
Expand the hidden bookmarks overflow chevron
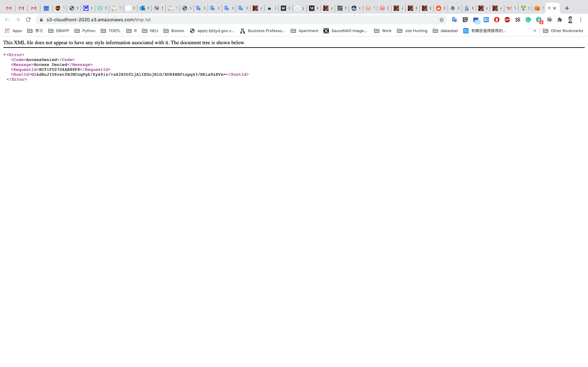click(x=535, y=31)
